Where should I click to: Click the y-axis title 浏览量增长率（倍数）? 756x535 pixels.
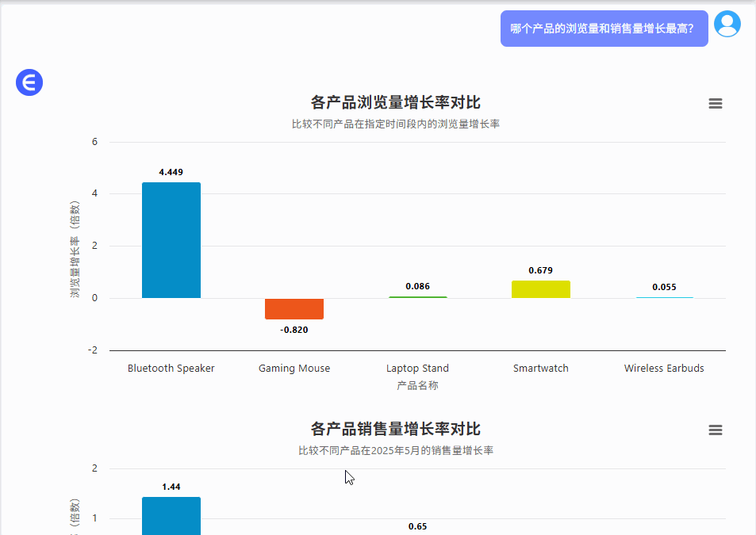[x=75, y=249]
